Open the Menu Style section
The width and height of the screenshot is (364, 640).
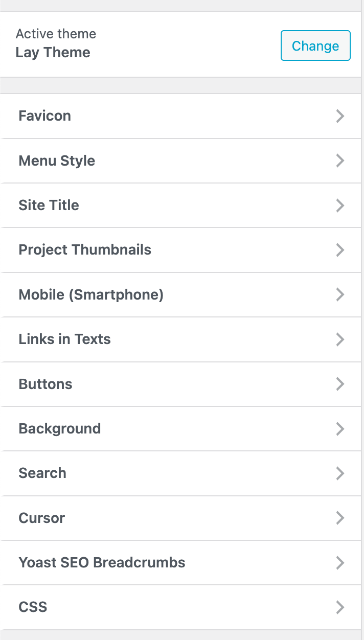tap(57, 161)
